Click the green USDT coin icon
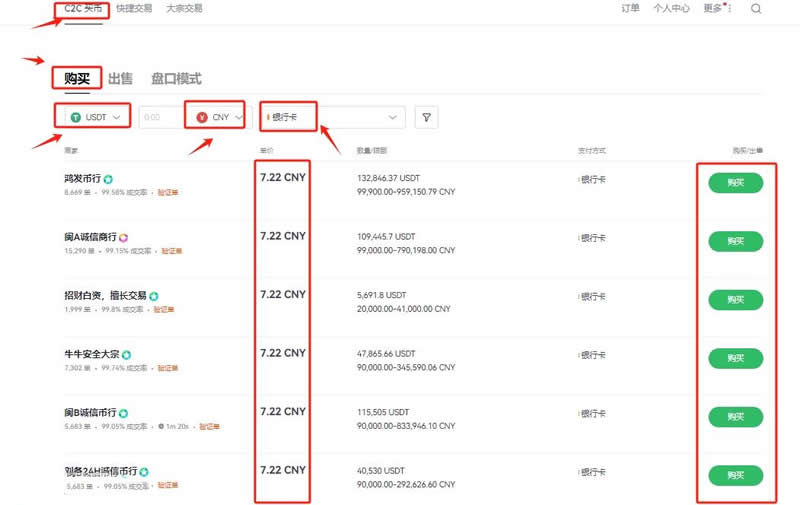This screenshot has width=800, height=505. tap(75, 117)
